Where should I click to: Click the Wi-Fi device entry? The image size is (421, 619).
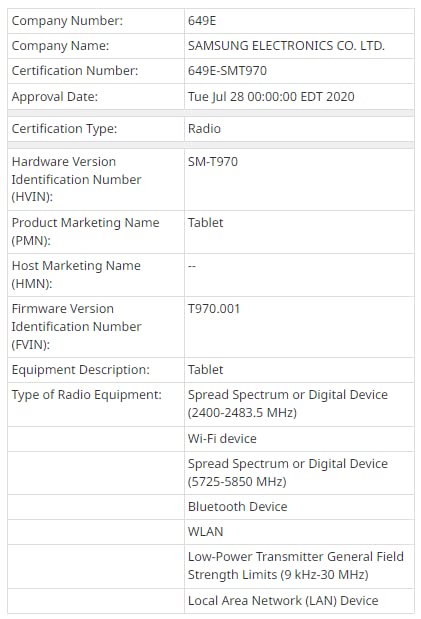click(222, 439)
